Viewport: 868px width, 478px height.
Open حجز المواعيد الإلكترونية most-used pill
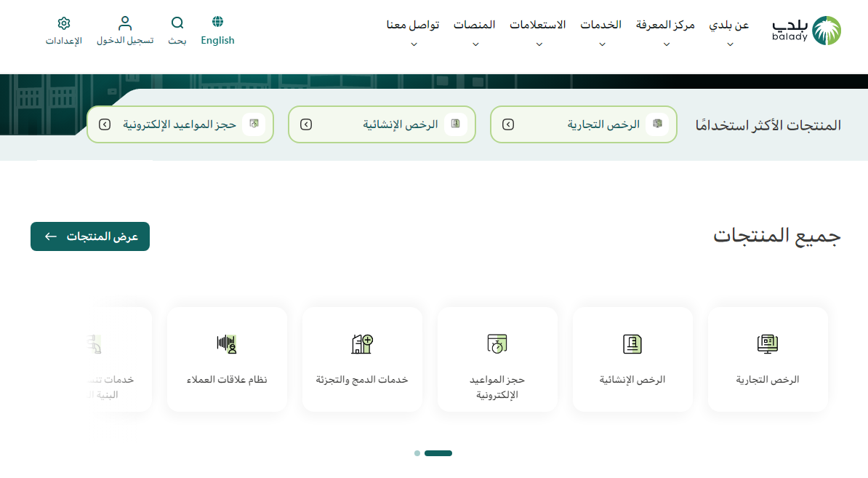(180, 124)
